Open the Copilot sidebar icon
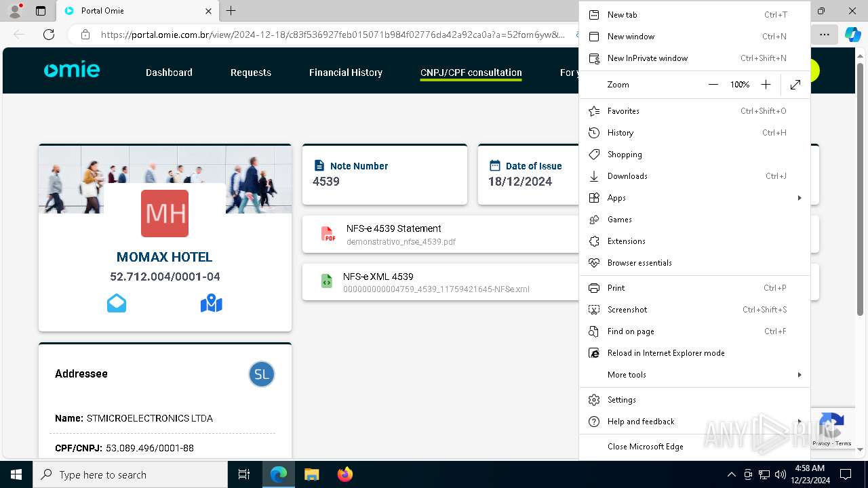Image resolution: width=868 pixels, height=488 pixels. (852, 35)
